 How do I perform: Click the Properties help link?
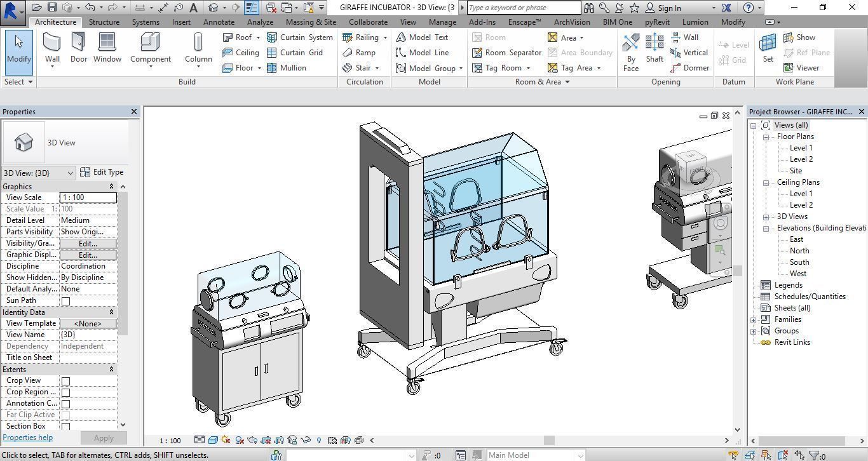[x=28, y=438]
